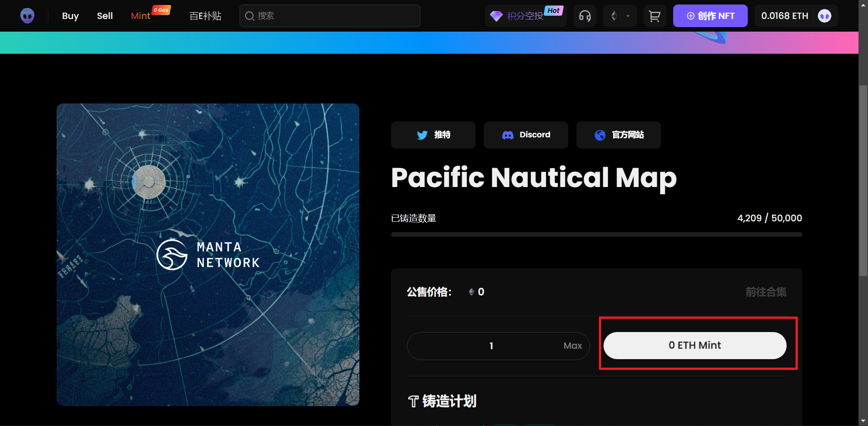Click the Pacific Nautical Map title
Screen dimensions: 868x426
point(534,178)
